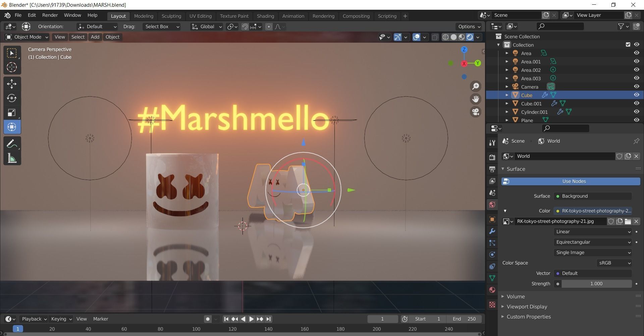Toggle X-ray display in viewport header

pos(435,37)
